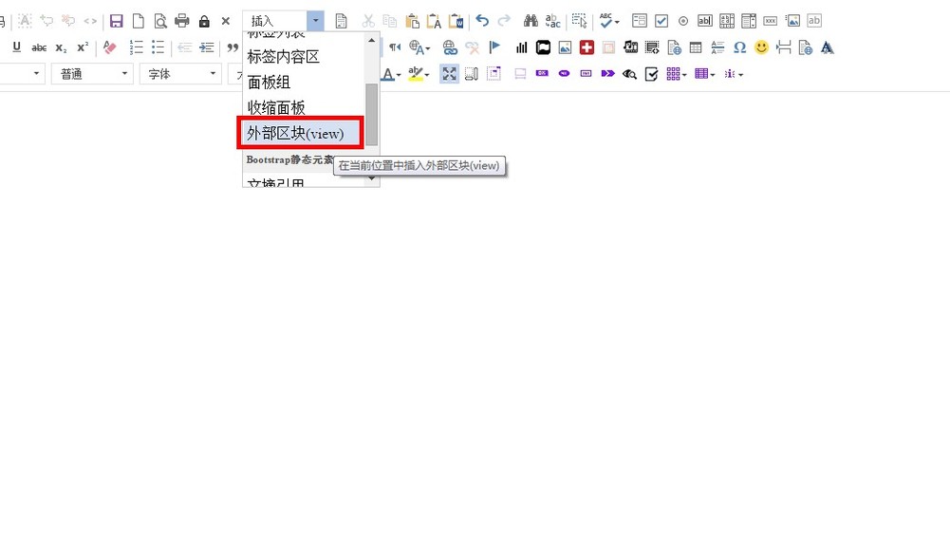Click the insert list scroll-up arrow
The width and height of the screenshot is (950, 560).
(x=372, y=40)
